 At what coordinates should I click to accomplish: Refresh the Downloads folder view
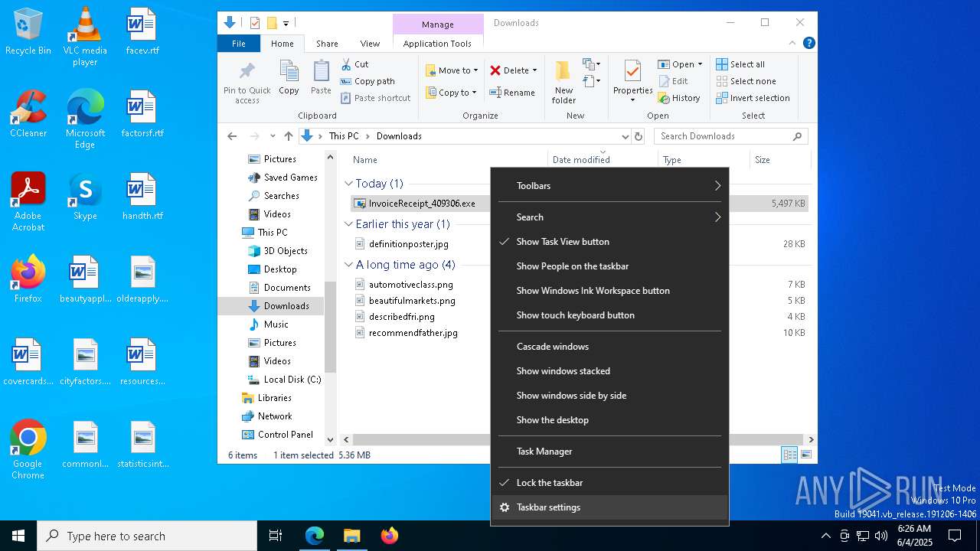[639, 136]
